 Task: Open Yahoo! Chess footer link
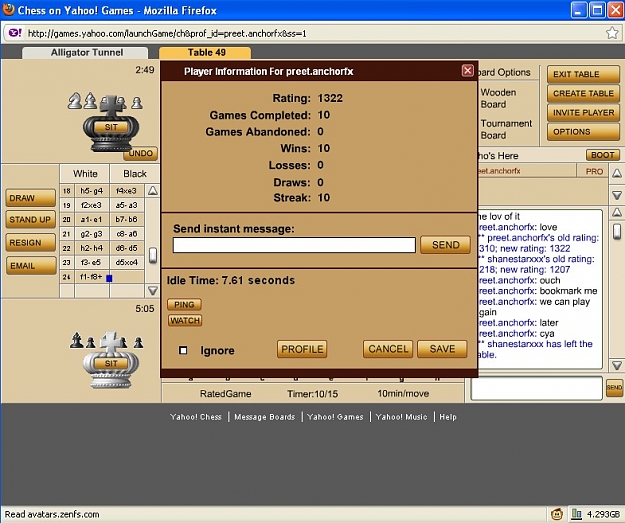coord(196,417)
